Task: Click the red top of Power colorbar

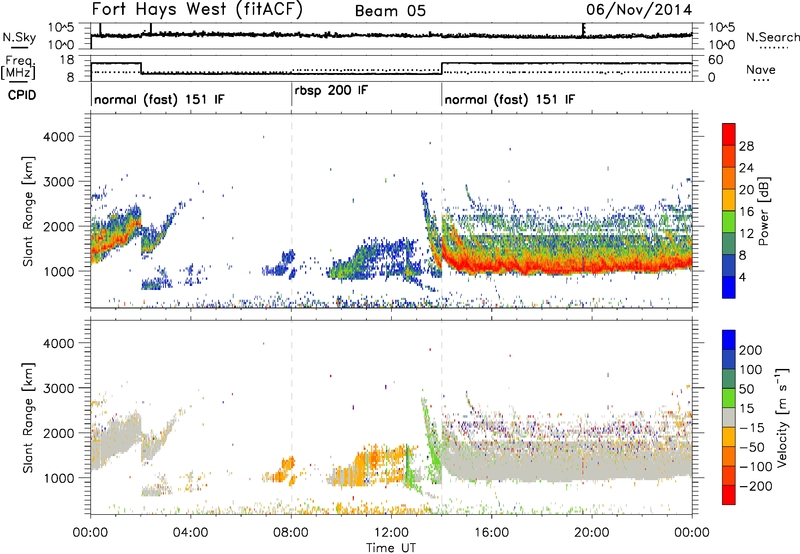Action: (x=729, y=134)
